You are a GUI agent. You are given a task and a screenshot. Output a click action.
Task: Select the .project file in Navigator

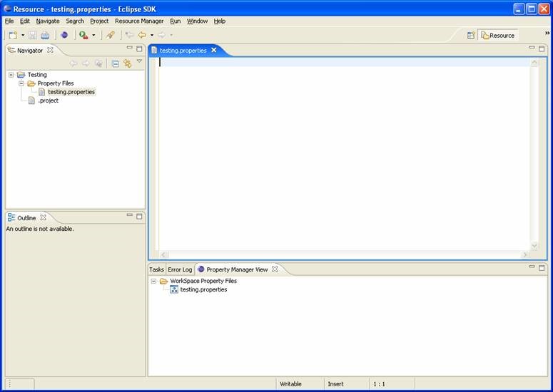[49, 100]
